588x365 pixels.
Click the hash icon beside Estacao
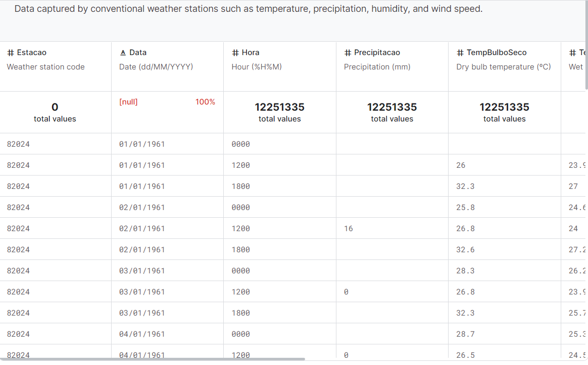(10, 53)
